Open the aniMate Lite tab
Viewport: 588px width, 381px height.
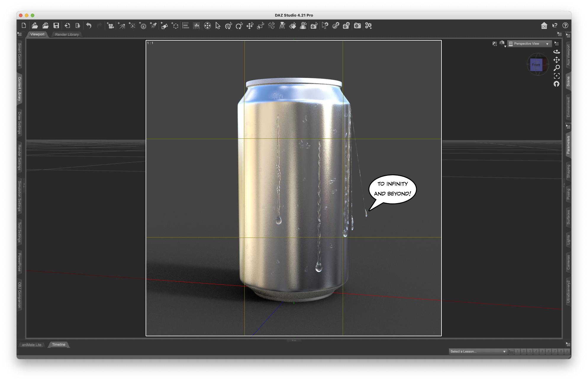[x=32, y=345]
